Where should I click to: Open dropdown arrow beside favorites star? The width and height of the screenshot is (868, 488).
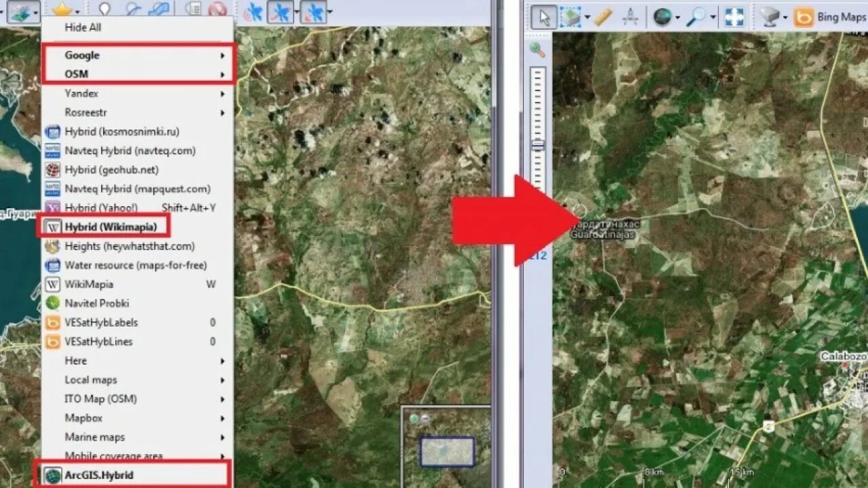click(77, 12)
